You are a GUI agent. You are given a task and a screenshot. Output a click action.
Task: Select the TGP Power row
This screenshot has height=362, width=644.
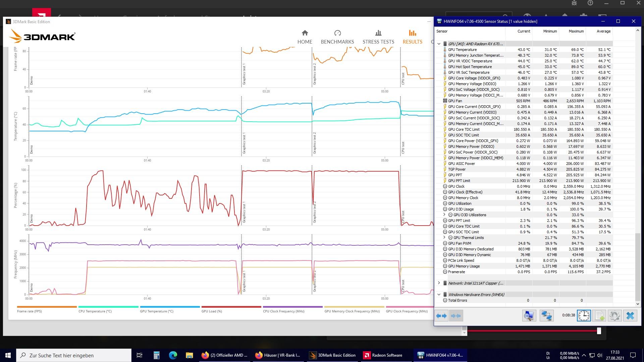524,169
